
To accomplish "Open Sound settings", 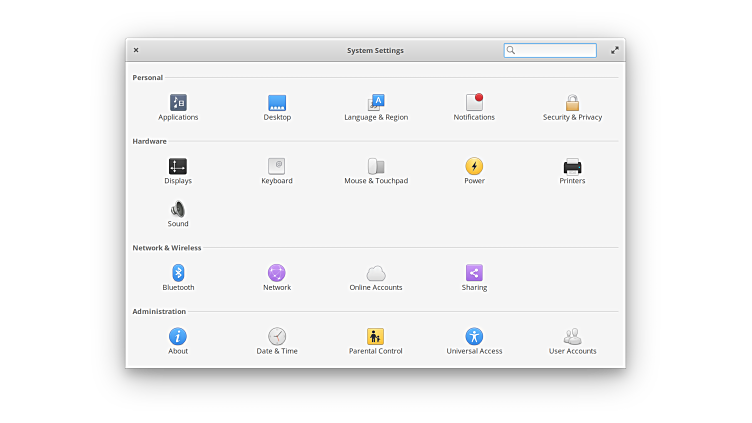I will [x=178, y=210].
